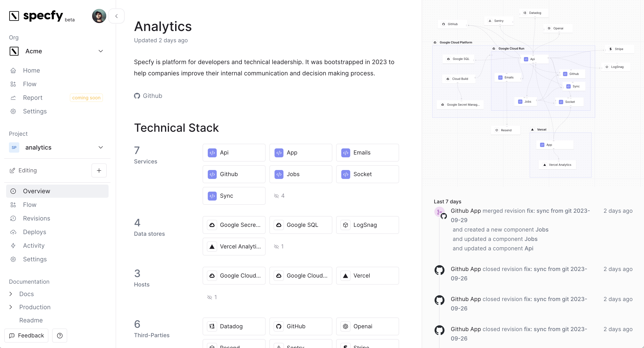Open the Report menu item
644x348 pixels.
[x=32, y=98]
